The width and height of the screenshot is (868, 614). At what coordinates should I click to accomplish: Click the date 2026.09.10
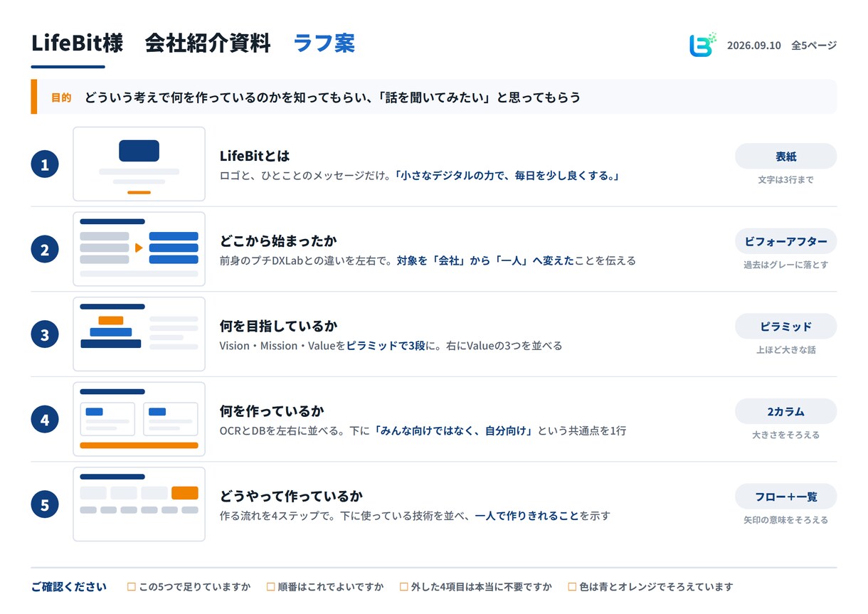point(753,46)
